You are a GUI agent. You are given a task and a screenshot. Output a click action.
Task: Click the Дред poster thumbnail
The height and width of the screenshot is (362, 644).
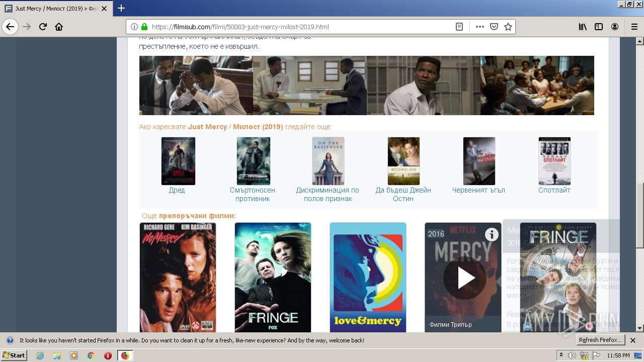pos(178,161)
